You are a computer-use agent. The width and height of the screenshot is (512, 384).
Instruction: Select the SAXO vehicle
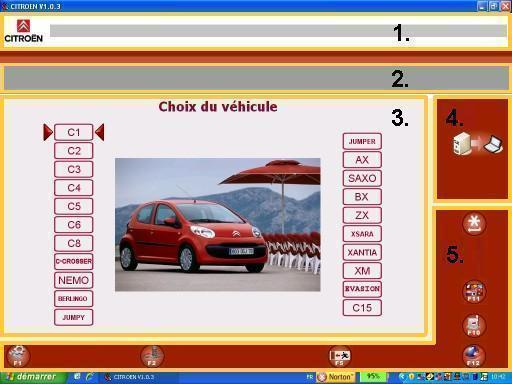point(362,178)
